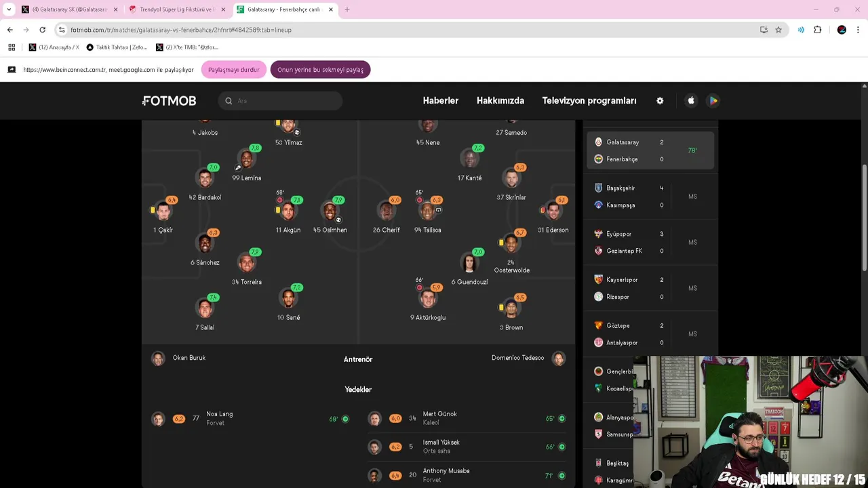The height and width of the screenshot is (488, 868).
Task: Open the Taktik Tahtası bookmark
Action: [x=117, y=47]
